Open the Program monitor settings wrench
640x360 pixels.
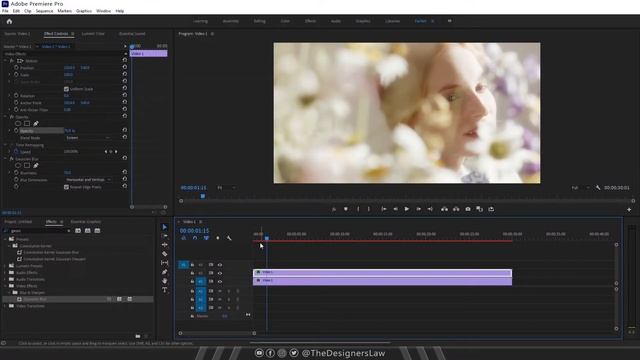(x=598, y=188)
